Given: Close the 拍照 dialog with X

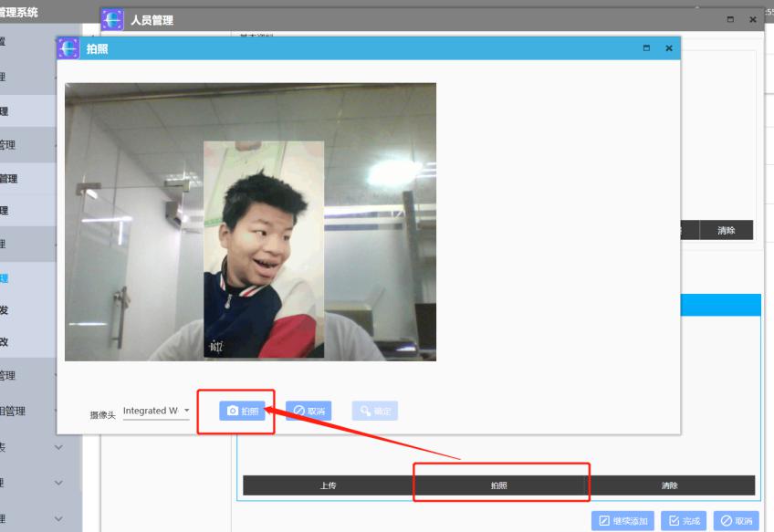Looking at the screenshot, I should point(668,48).
